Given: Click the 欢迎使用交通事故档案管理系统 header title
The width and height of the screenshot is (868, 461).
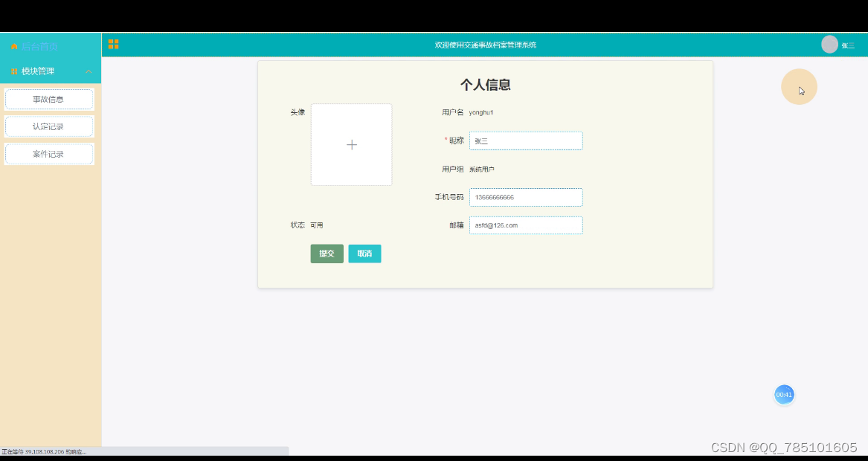Looking at the screenshot, I should tap(486, 45).
